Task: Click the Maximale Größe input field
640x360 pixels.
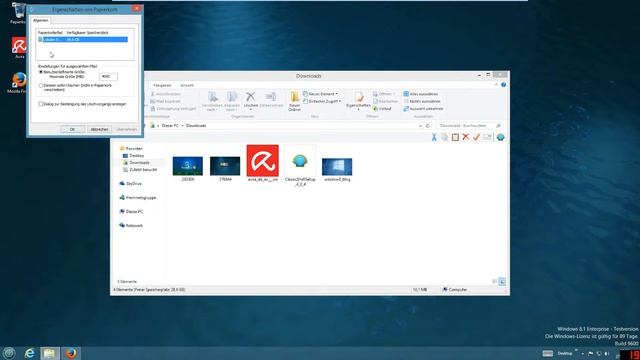Action: pos(108,76)
